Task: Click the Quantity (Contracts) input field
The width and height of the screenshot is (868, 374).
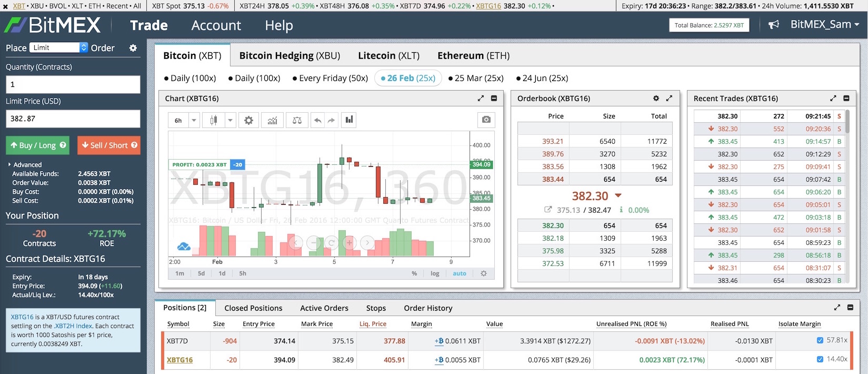Action: pyautogui.click(x=73, y=84)
